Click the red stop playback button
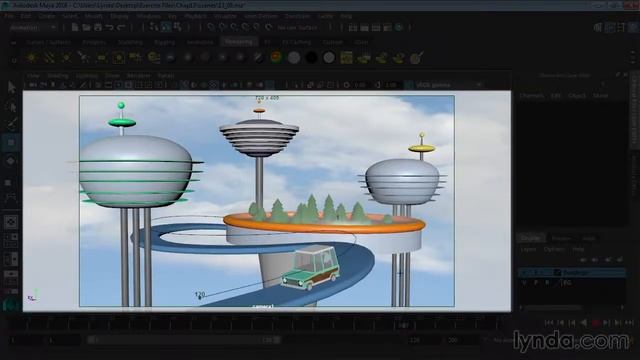The height and width of the screenshot is (360, 640). [x=596, y=323]
